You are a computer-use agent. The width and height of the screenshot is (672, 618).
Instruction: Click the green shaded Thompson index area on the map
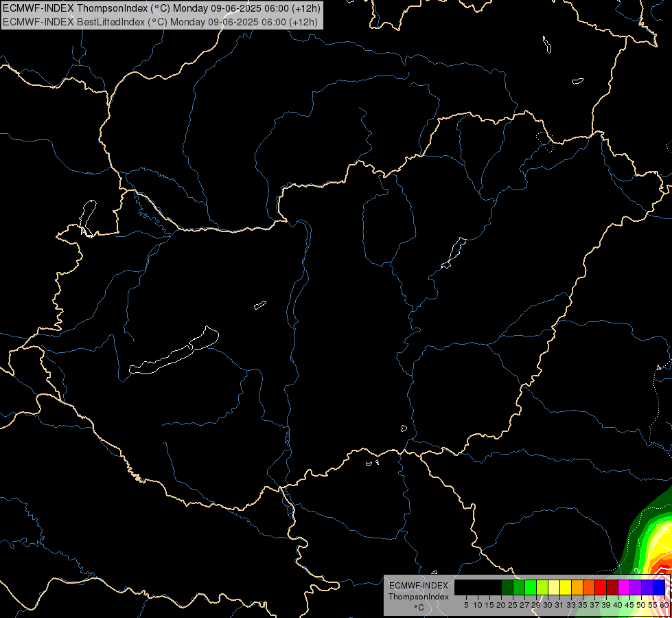point(634,540)
